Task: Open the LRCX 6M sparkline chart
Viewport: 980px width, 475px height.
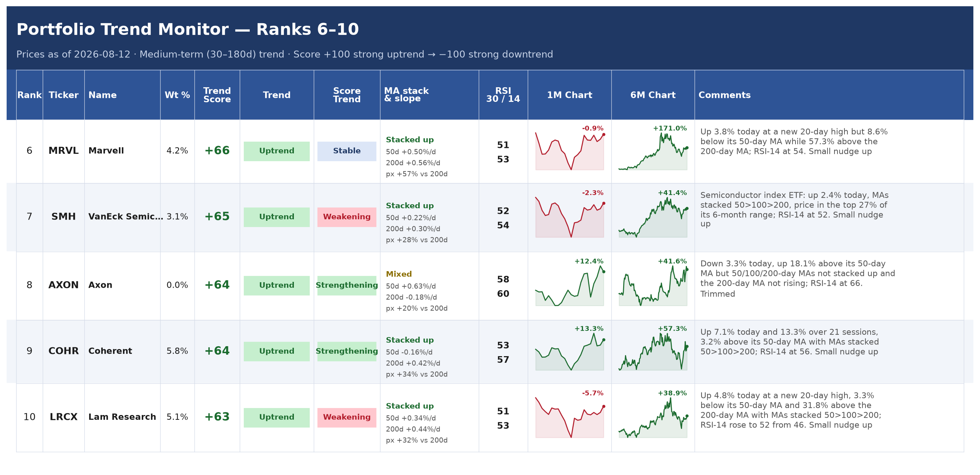Action: pyautogui.click(x=653, y=417)
